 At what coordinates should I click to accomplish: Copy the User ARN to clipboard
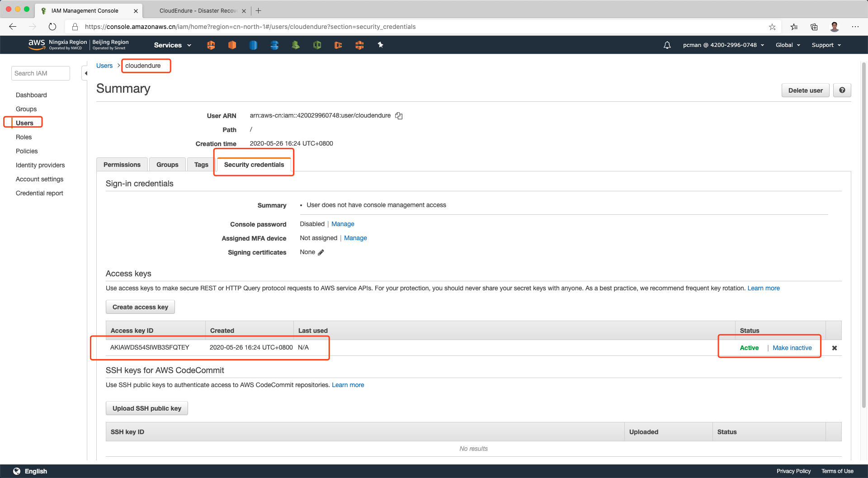pyautogui.click(x=399, y=116)
